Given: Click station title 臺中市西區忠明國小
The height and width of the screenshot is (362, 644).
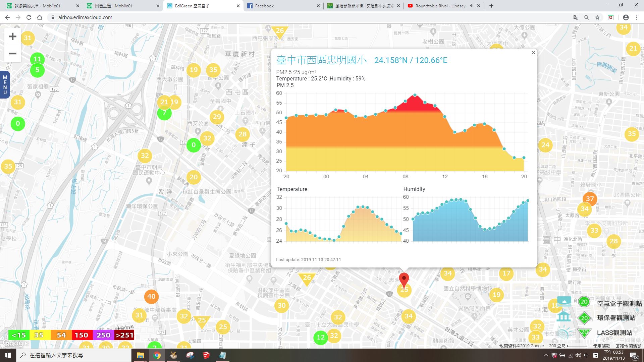Looking at the screenshot, I should (321, 60).
